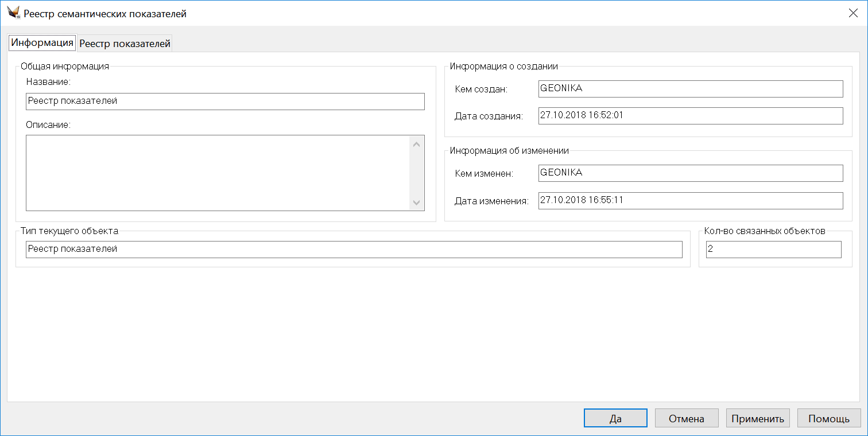Focus the Дата изменения field
The height and width of the screenshot is (436, 868).
coord(690,201)
